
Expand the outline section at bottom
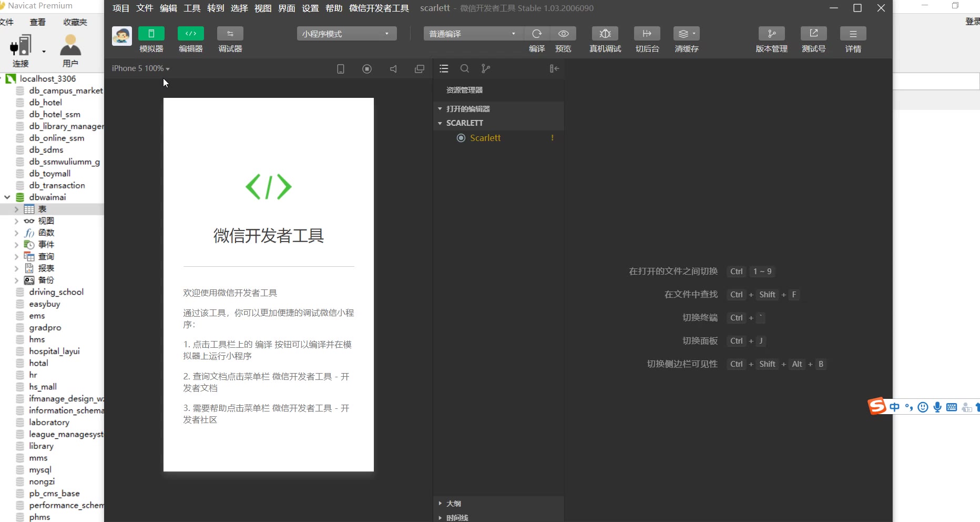(x=498, y=504)
